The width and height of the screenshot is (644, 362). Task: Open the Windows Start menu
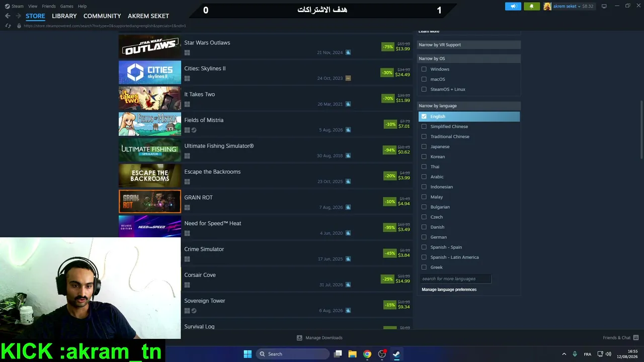pyautogui.click(x=248, y=354)
